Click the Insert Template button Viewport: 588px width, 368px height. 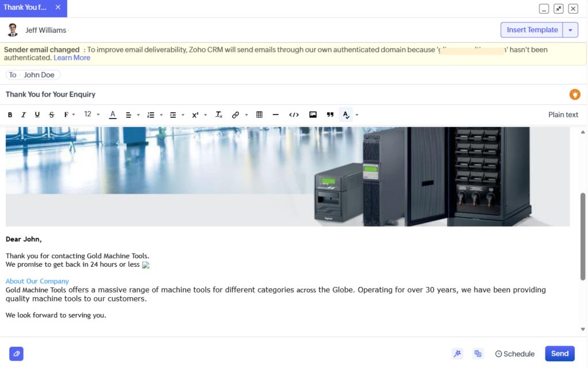532,30
